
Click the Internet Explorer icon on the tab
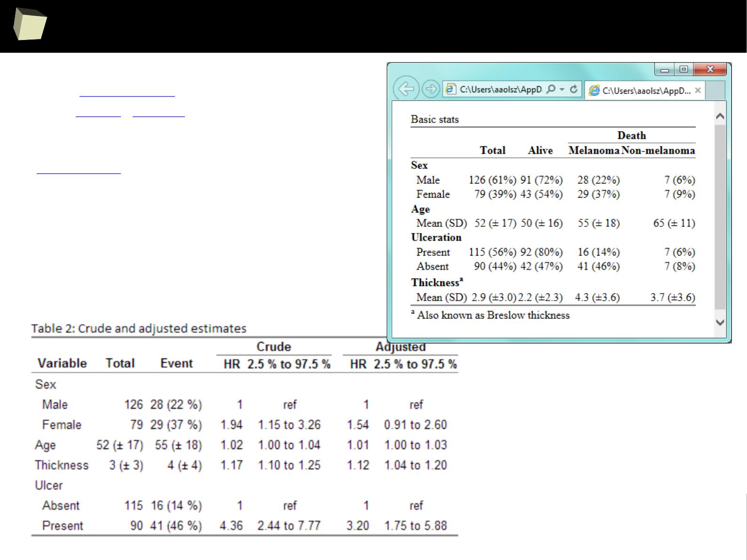click(595, 90)
